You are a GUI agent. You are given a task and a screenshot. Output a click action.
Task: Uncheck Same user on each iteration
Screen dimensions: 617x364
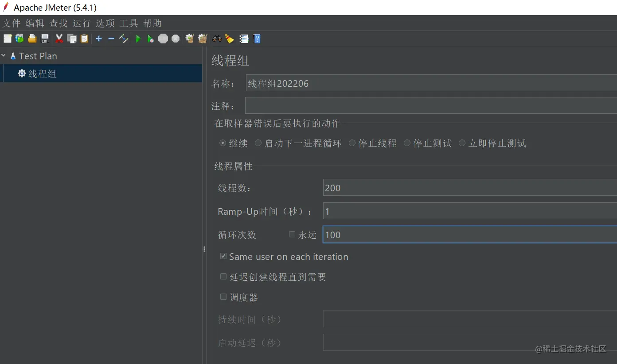click(x=223, y=256)
